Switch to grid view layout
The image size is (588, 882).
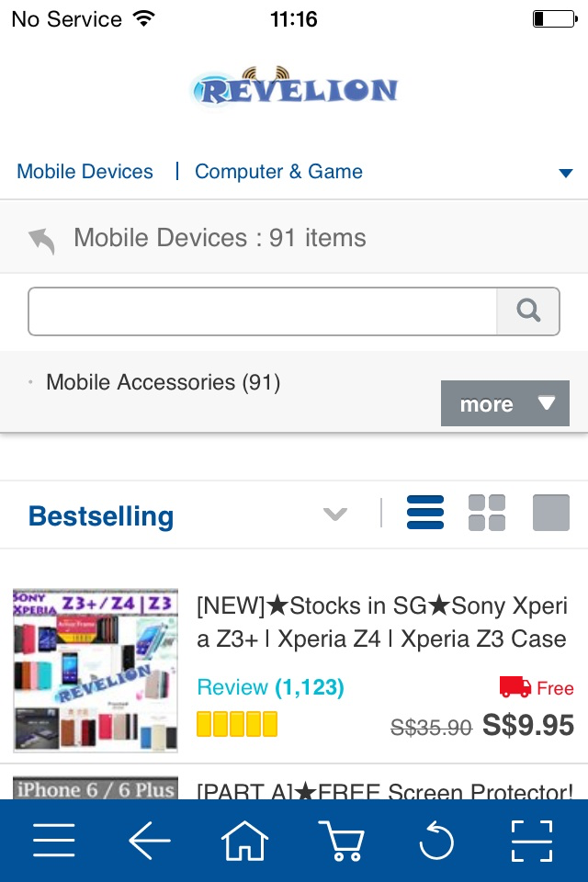(487, 513)
